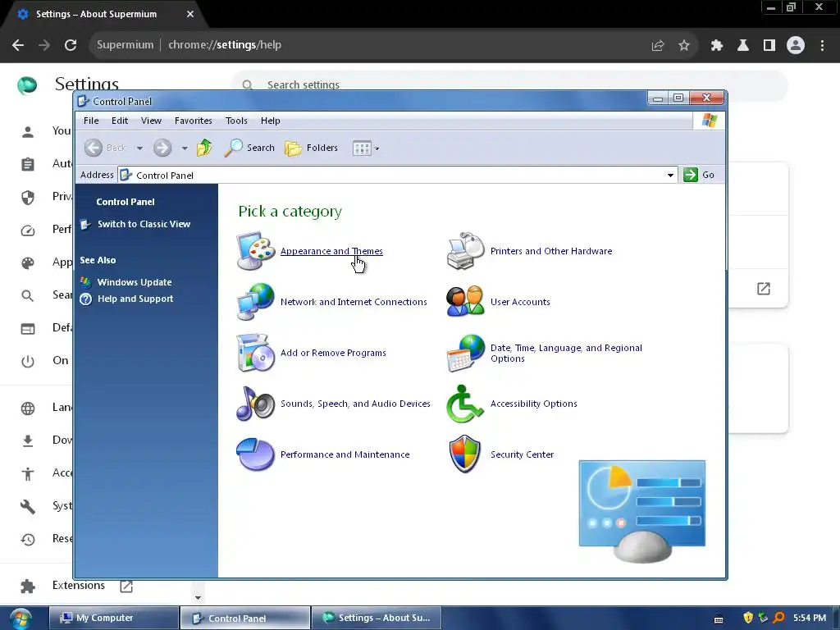Open Help and Support link
This screenshot has width=840, height=630.
(x=135, y=299)
